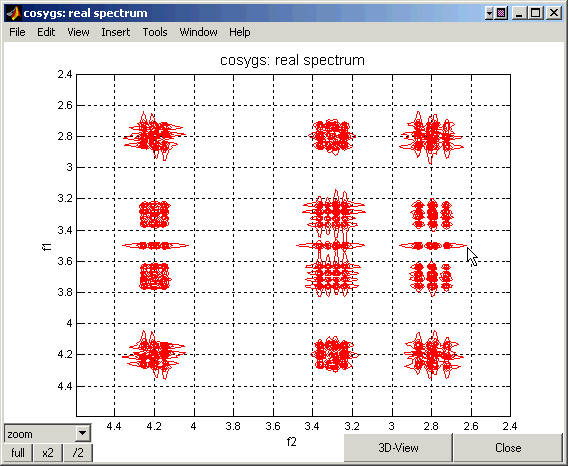
Task: Open the File menu
Action: [x=17, y=32]
